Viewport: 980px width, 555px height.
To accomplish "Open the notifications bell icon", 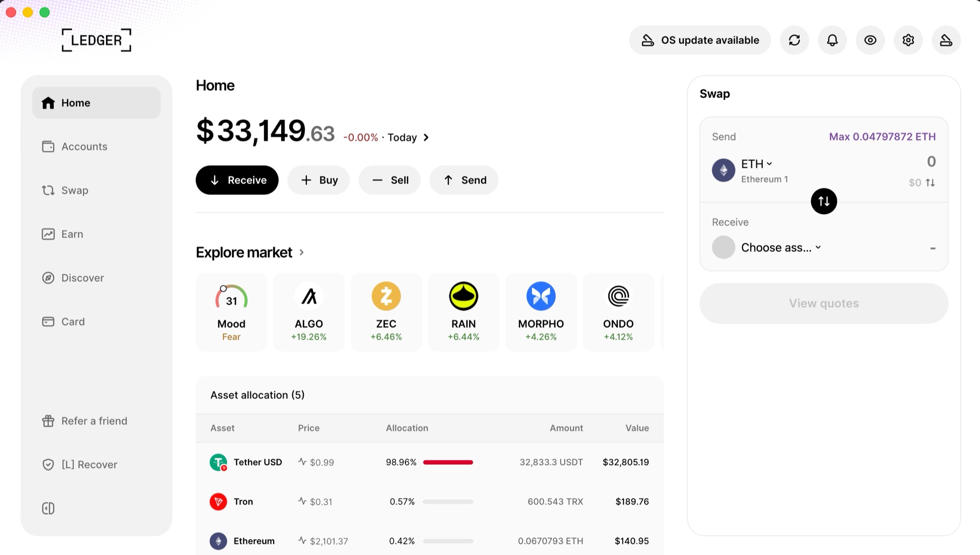I will [x=833, y=40].
